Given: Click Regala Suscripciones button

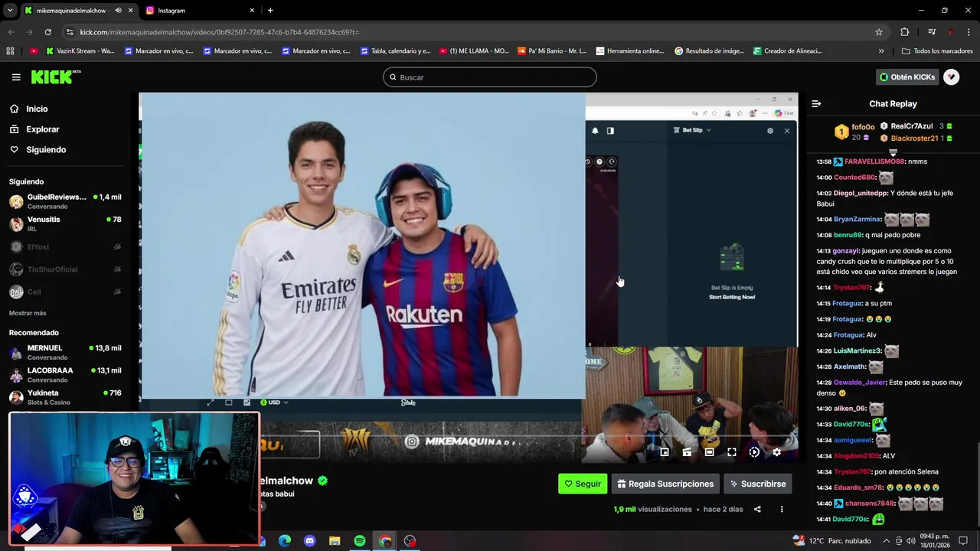Looking at the screenshot, I should pyautogui.click(x=665, y=484).
